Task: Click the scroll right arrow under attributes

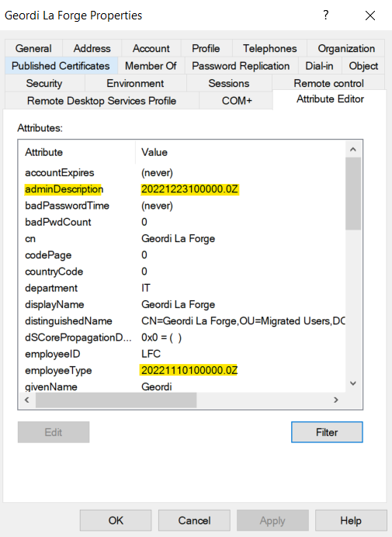Action: (x=336, y=400)
